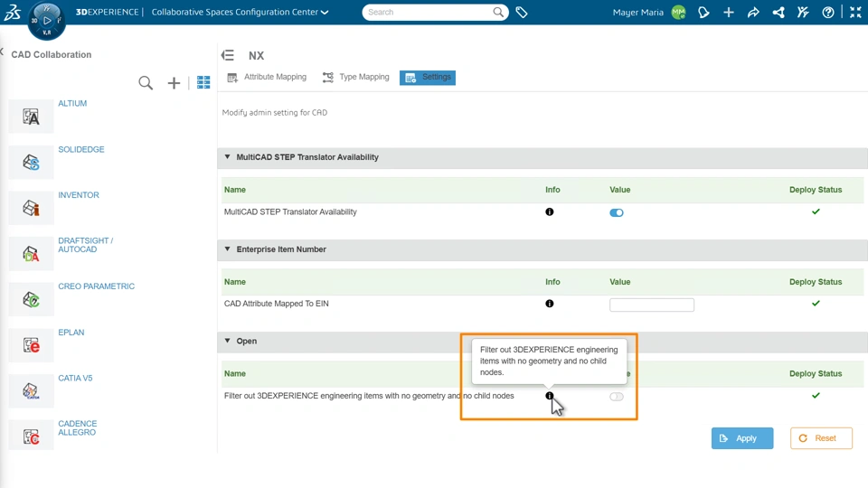Collapse MultiCAD STEP Translator Availability section
Viewport: 868px width, 488px height.
228,157
